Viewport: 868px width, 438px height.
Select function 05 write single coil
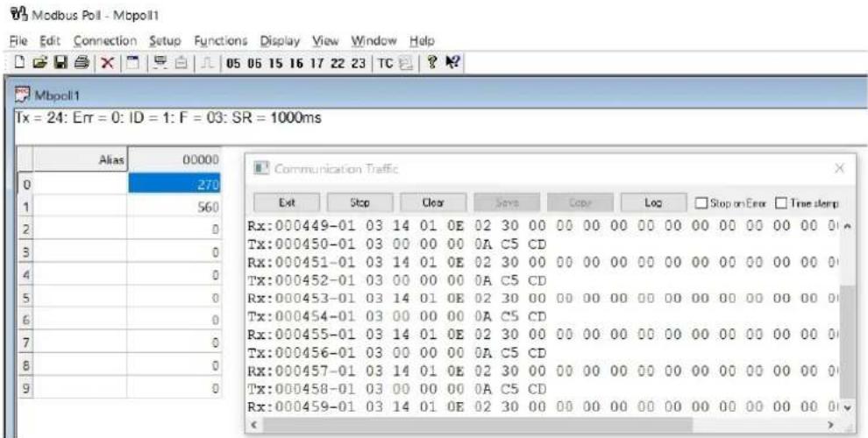click(233, 64)
